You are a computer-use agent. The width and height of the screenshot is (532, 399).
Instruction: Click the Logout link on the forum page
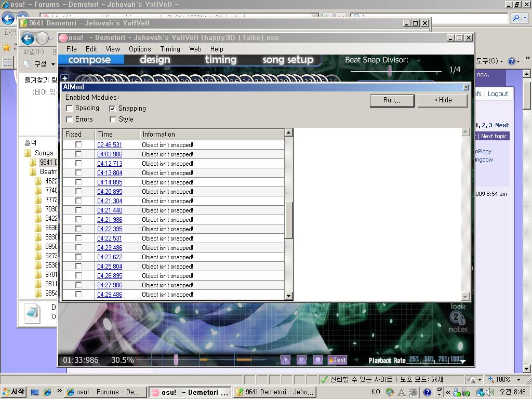point(498,94)
